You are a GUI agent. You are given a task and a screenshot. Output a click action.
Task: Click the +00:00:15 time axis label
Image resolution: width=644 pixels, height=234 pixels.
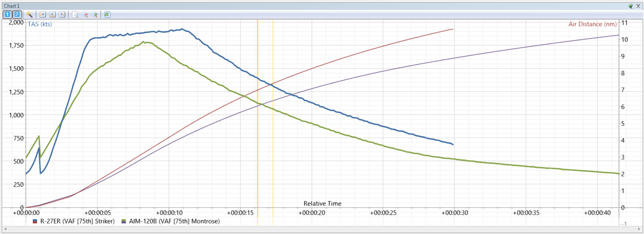pyautogui.click(x=240, y=213)
